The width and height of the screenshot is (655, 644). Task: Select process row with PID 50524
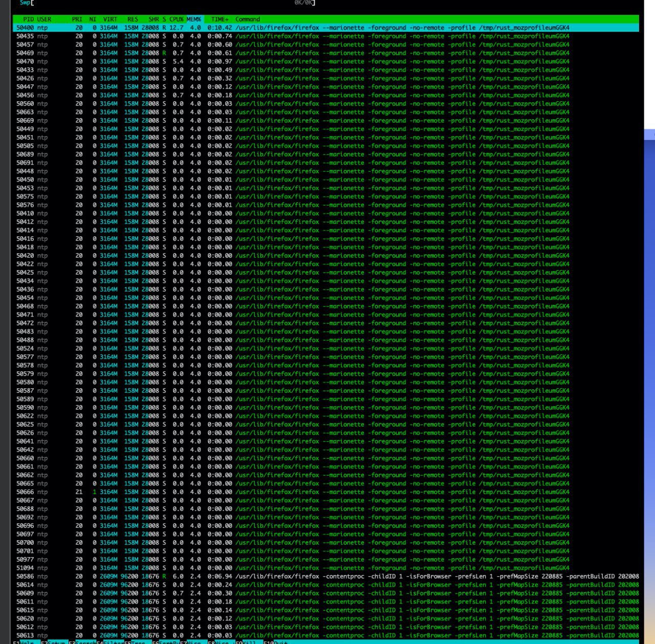pyautogui.click(x=326, y=348)
